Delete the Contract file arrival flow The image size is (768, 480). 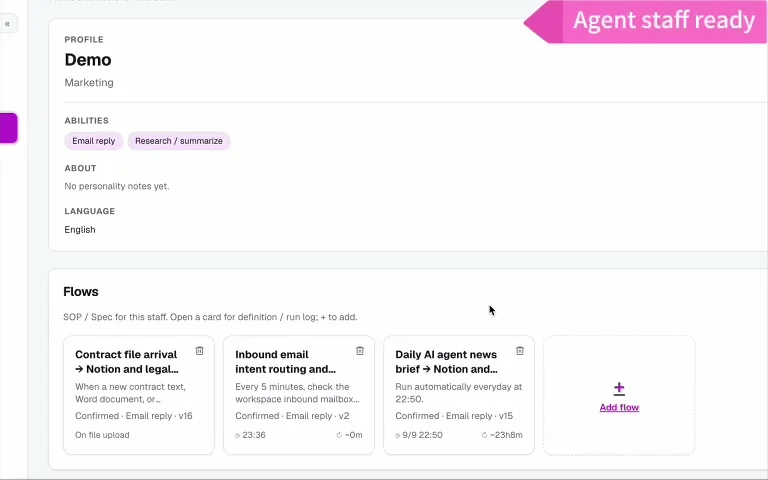point(199,351)
